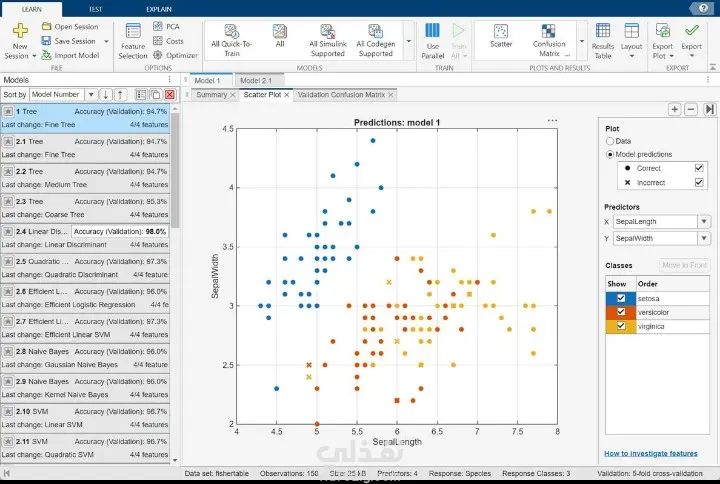Open the Validation Confusion Matrix tab
This screenshot has height=484, width=720.
[341, 95]
